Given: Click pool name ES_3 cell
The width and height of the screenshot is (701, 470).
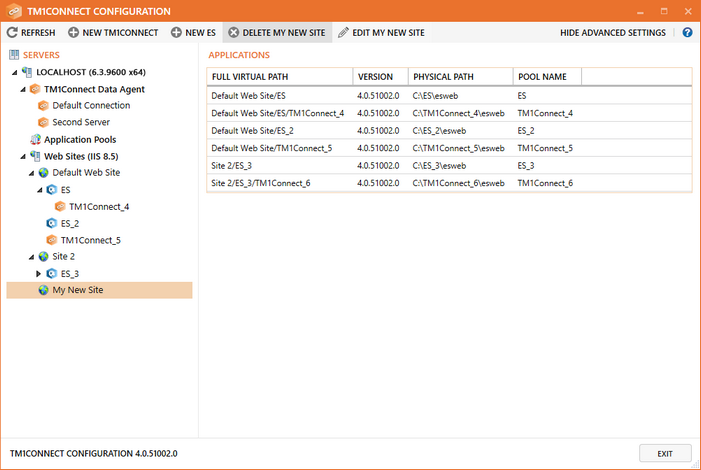Looking at the screenshot, I should click(x=526, y=165).
